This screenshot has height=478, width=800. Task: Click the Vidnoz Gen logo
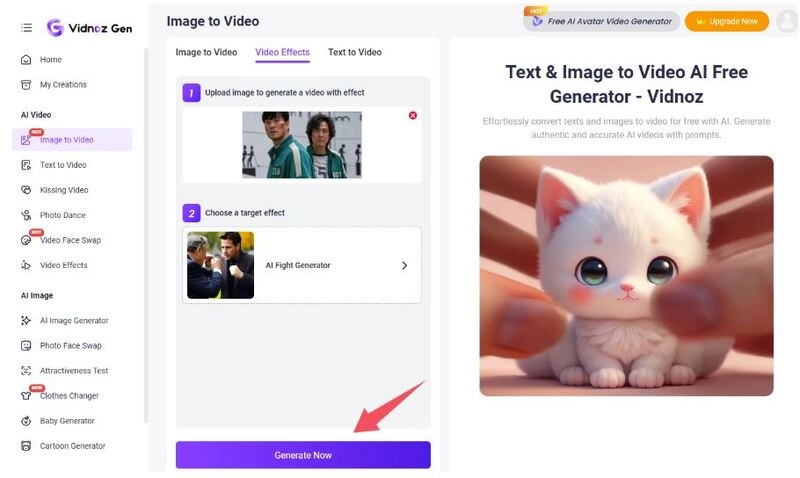(89, 28)
